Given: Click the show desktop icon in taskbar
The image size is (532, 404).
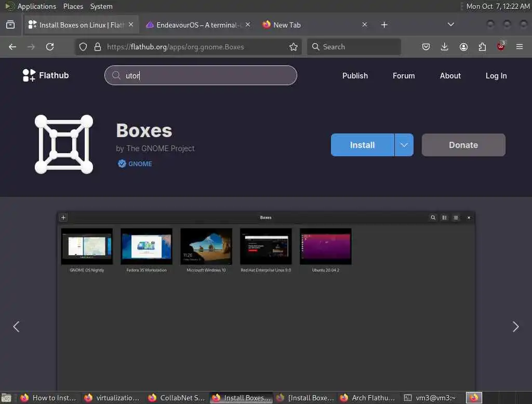Looking at the screenshot, I should (6, 398).
